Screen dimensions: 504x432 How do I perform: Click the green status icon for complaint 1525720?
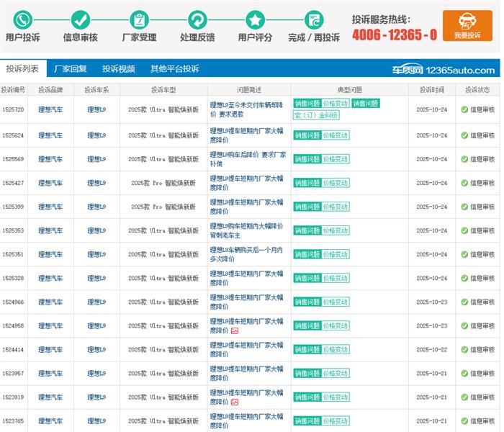tap(464, 110)
